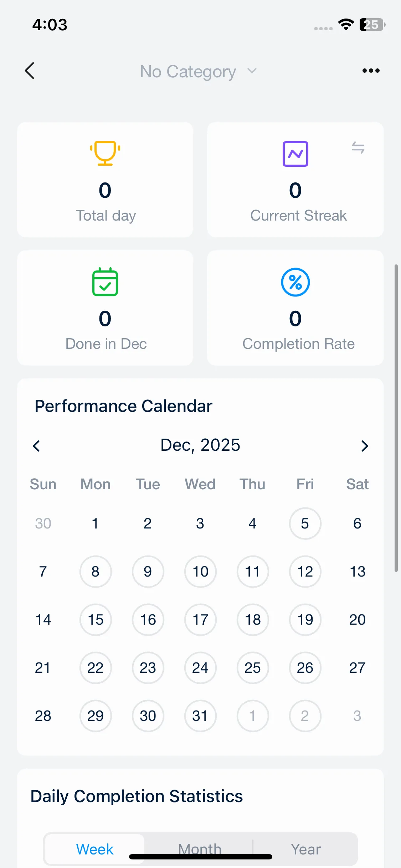Toggle the circled day 17 in calendar

pos(200,620)
